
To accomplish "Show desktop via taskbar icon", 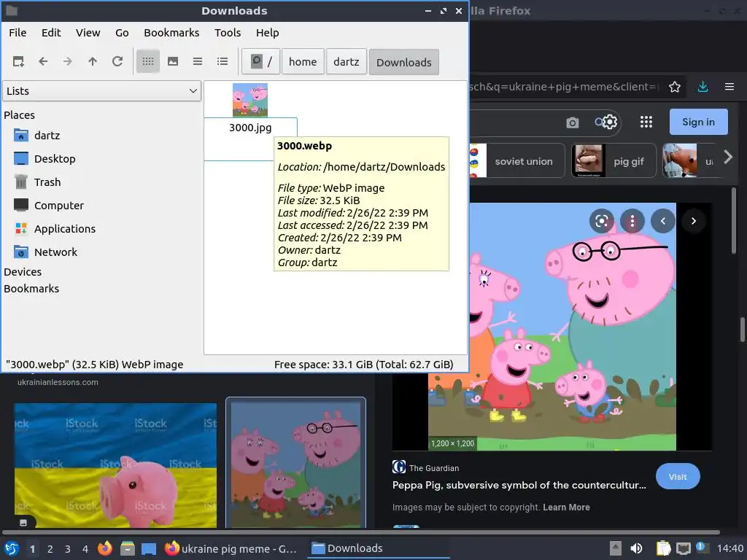I will (x=149, y=548).
